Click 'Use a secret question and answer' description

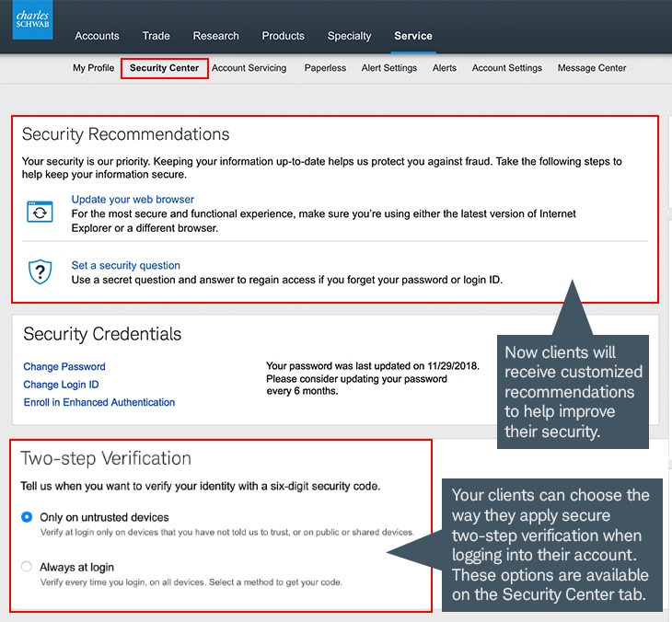(286, 280)
